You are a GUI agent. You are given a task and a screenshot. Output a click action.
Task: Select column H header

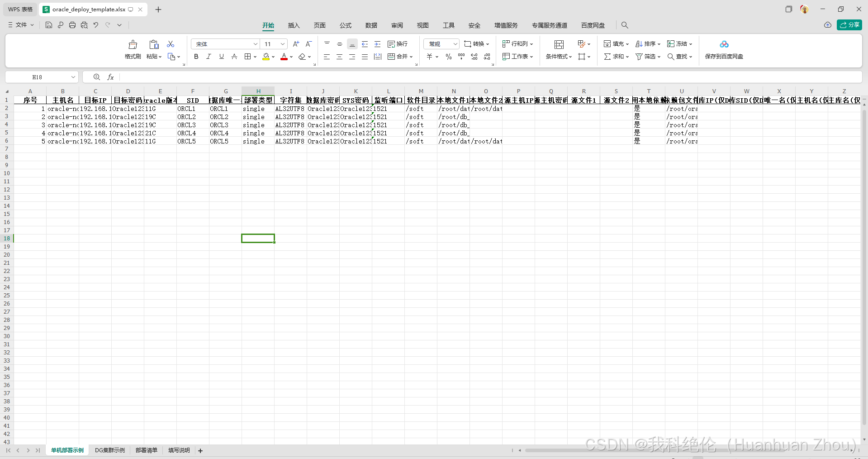(x=258, y=91)
